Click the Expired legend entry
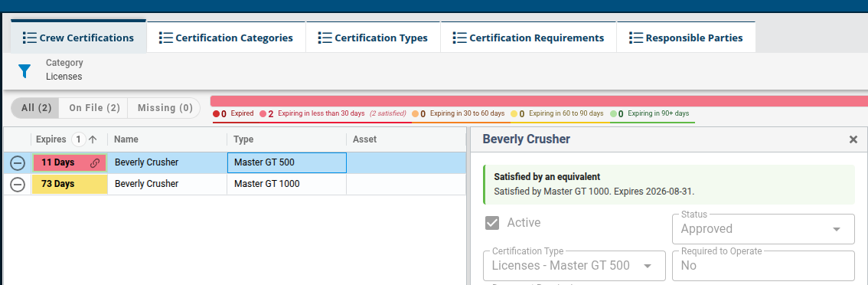Image resolution: width=868 pixels, height=285 pixels. (233, 113)
